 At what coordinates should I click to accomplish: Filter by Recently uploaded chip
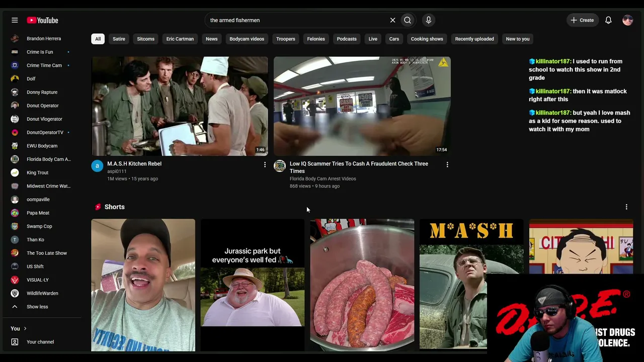[474, 39]
